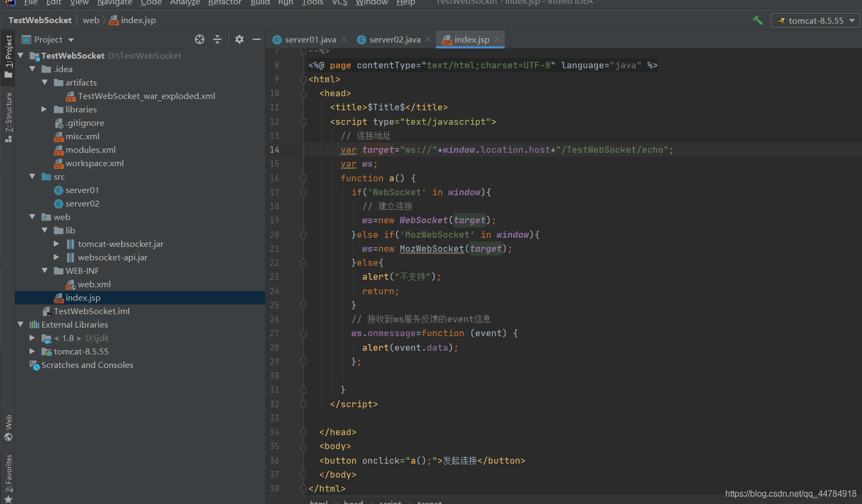Click the MozWebSocket underlined reference
The width and height of the screenshot is (862, 504).
point(432,249)
